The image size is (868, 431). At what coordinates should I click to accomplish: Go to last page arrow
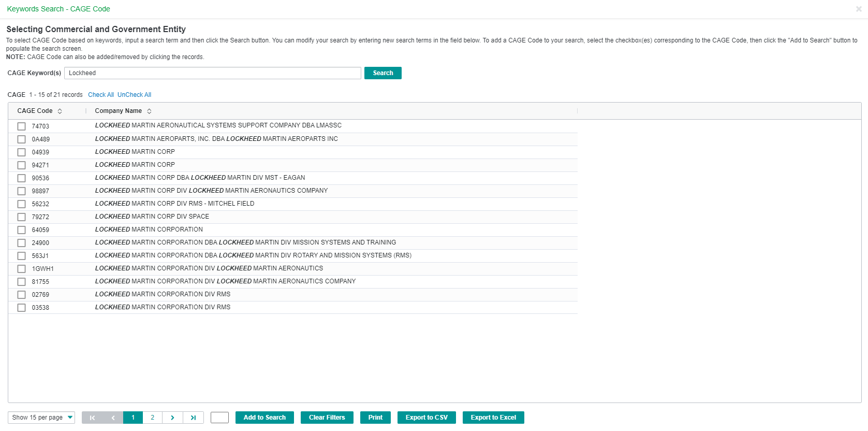(x=193, y=418)
